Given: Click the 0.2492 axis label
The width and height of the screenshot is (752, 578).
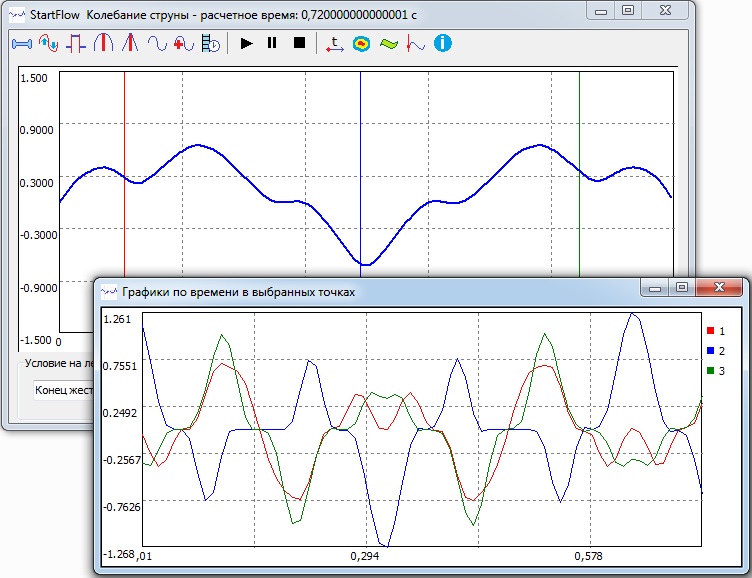Looking at the screenshot, I should point(120,413).
